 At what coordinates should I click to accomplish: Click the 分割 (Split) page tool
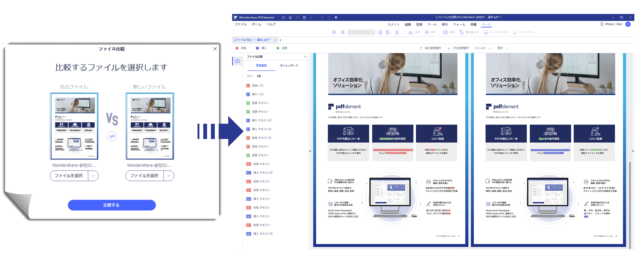449,32
